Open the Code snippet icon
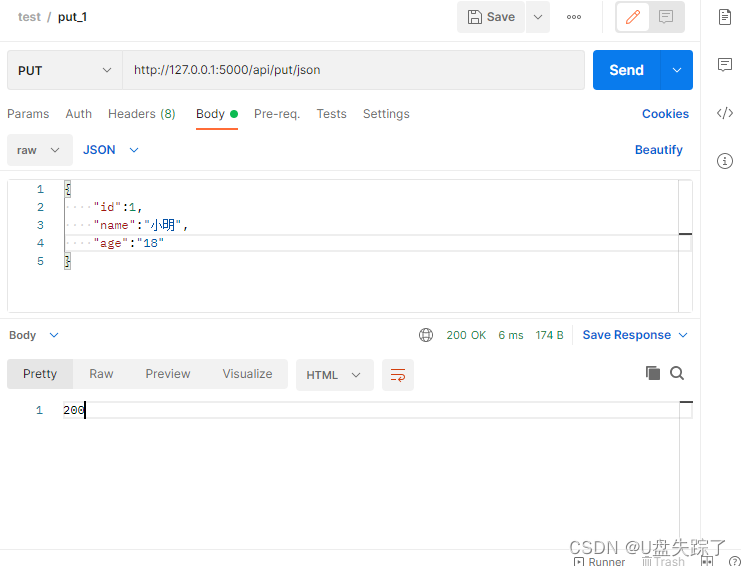This screenshot has height=566, width=741. pos(725,113)
